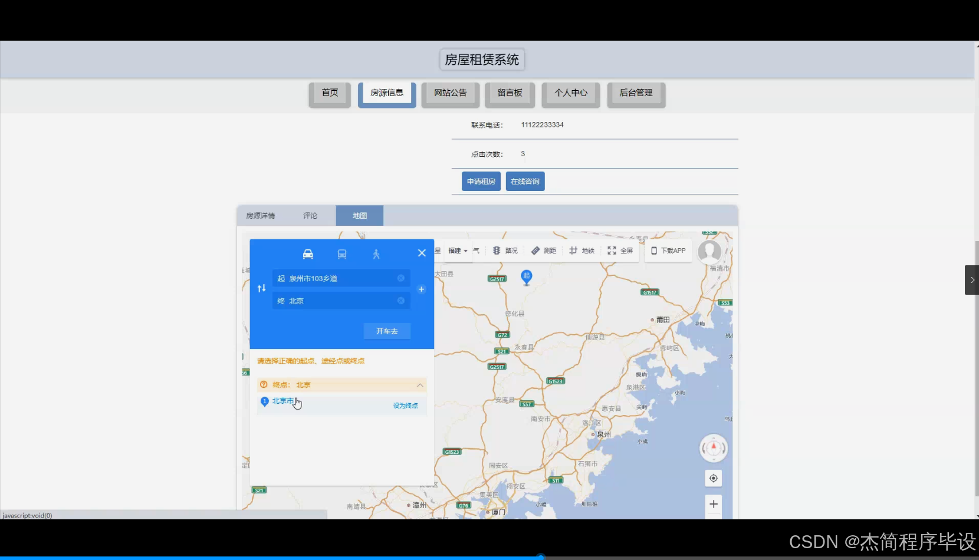Expand the right-edge side panel arrow

pyautogui.click(x=972, y=280)
